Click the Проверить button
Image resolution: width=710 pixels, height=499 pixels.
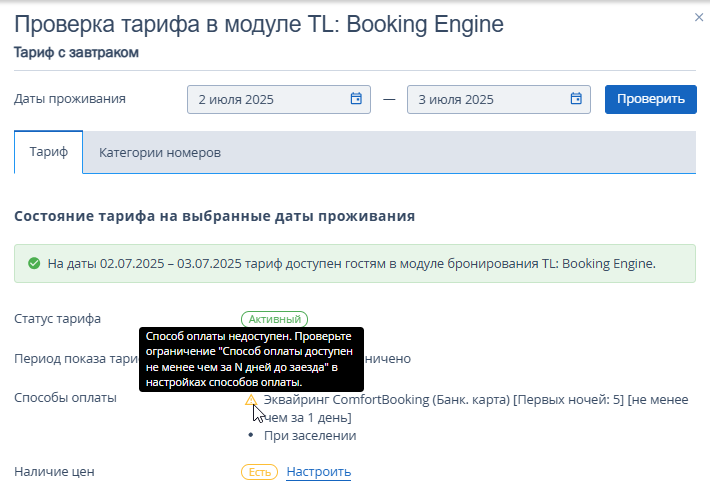pyautogui.click(x=651, y=99)
